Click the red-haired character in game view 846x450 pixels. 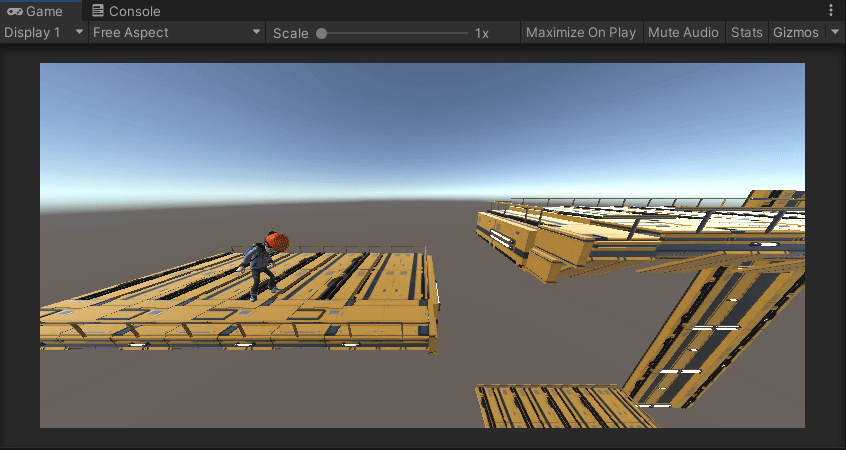tap(263, 266)
